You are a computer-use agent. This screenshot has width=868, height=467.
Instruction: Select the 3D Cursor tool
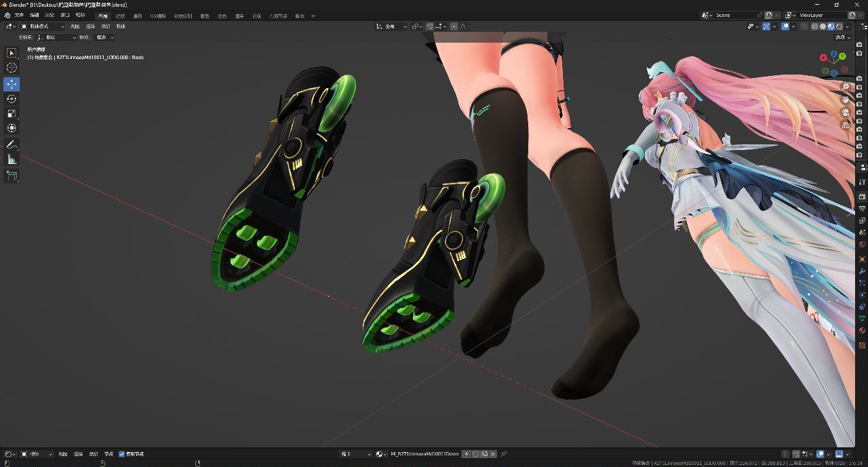[x=12, y=68]
